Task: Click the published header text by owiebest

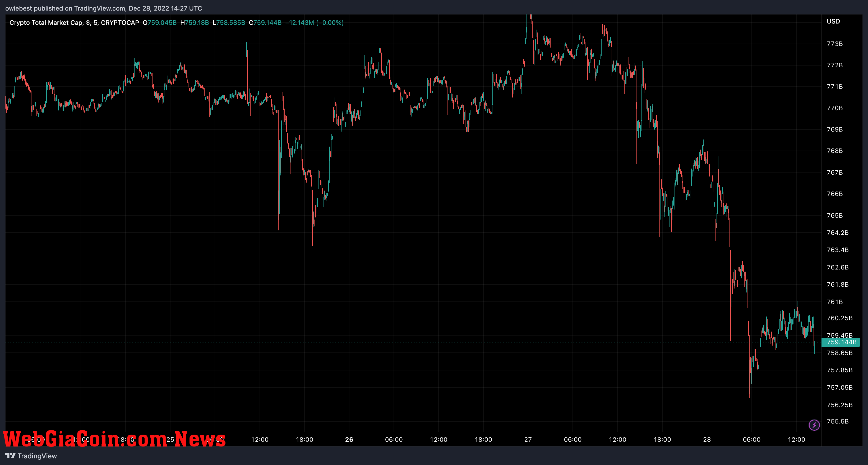Action: (104, 8)
